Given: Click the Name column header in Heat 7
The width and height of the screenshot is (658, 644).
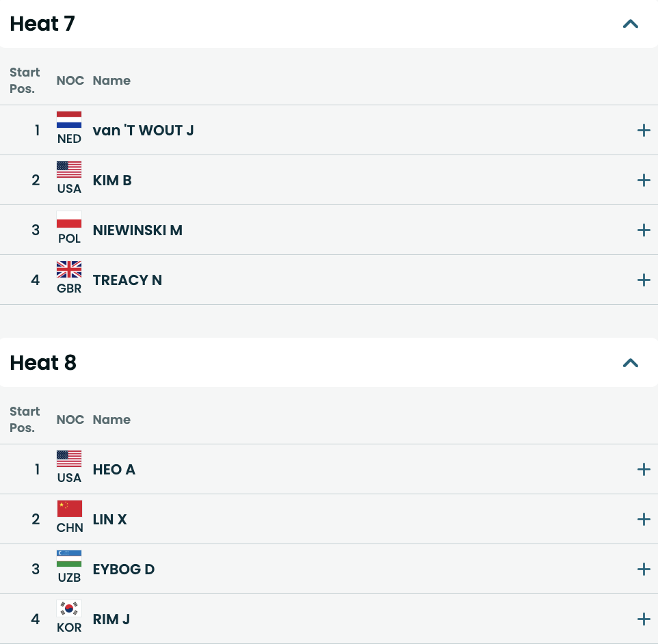Looking at the screenshot, I should tap(111, 81).
